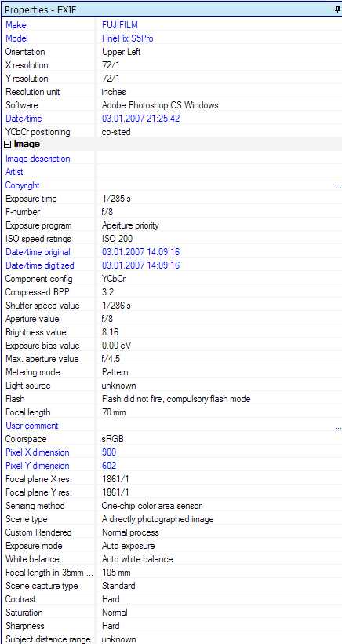
Task: Click the pin icon in Properties title bar
Action: click(337, 10)
